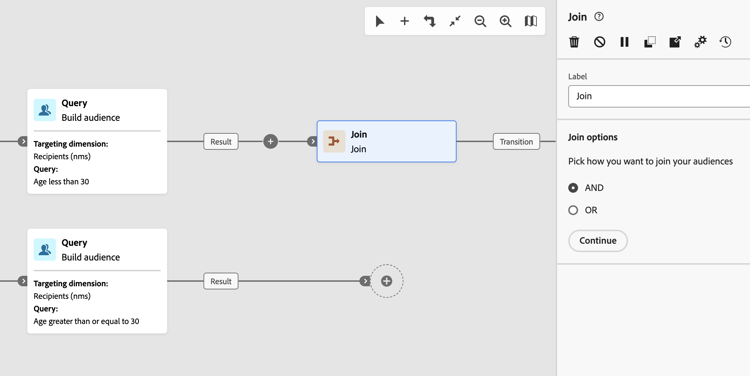Click the Age greater or equal 30 Query icon
The height and width of the screenshot is (376, 750).
click(x=45, y=250)
